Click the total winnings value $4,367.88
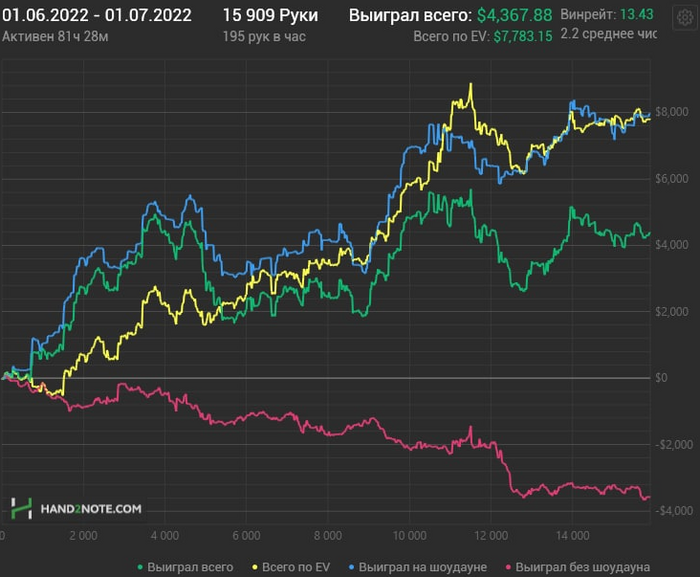The width and height of the screenshot is (700, 577). click(514, 15)
